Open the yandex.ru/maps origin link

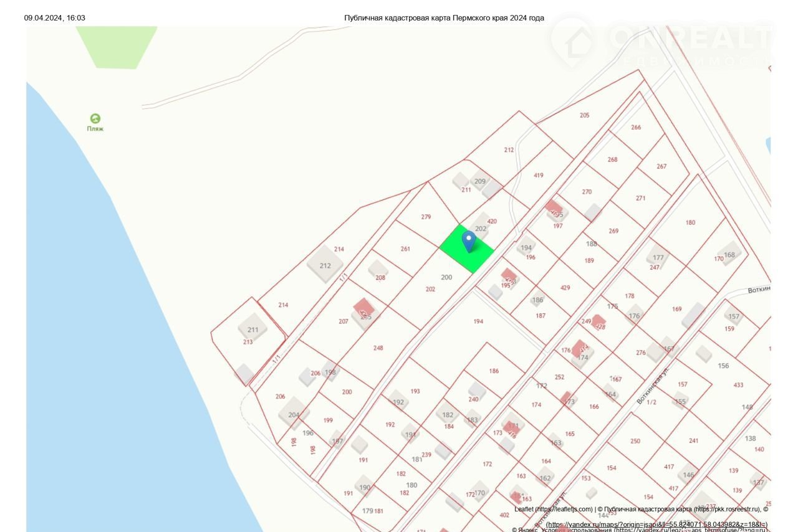coord(656,525)
